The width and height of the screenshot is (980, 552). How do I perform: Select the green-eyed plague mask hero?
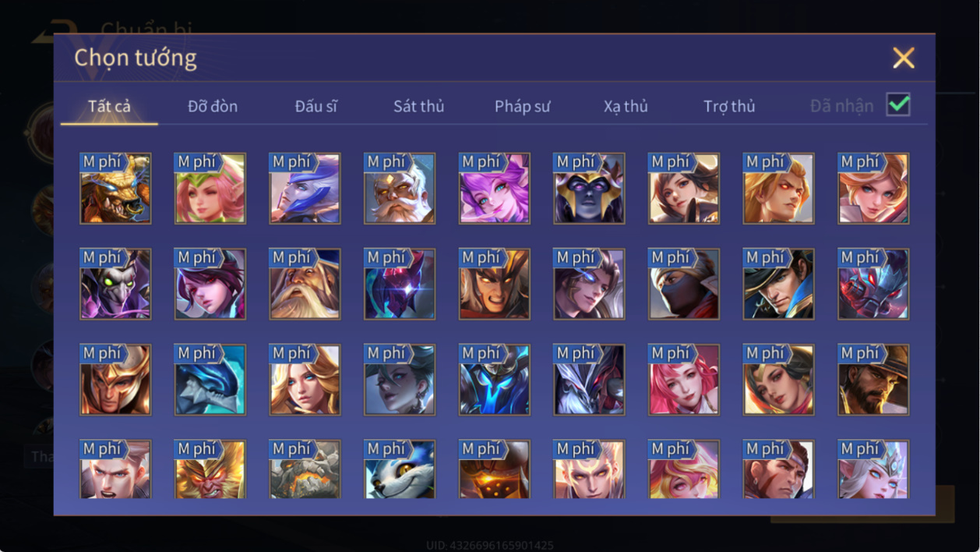click(x=115, y=285)
